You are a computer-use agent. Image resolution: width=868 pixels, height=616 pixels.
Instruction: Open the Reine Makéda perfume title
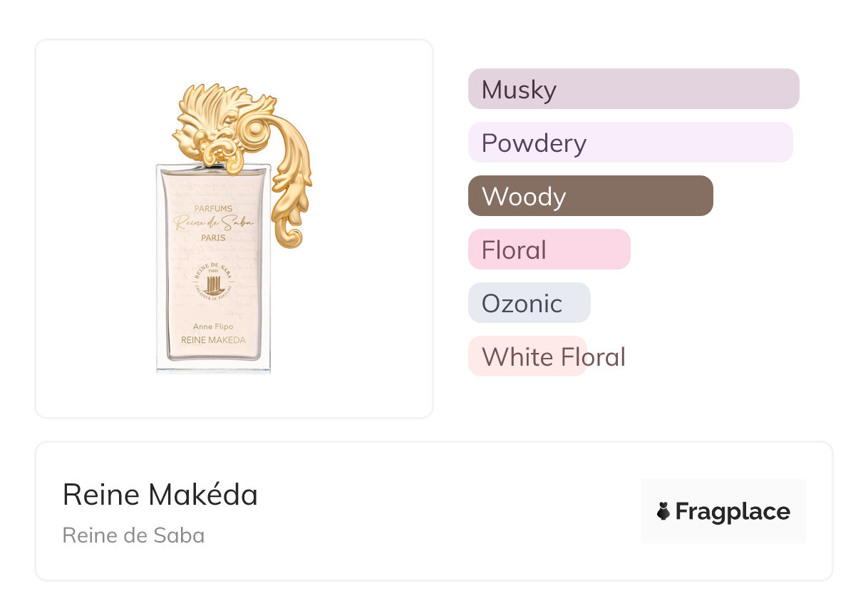160,494
